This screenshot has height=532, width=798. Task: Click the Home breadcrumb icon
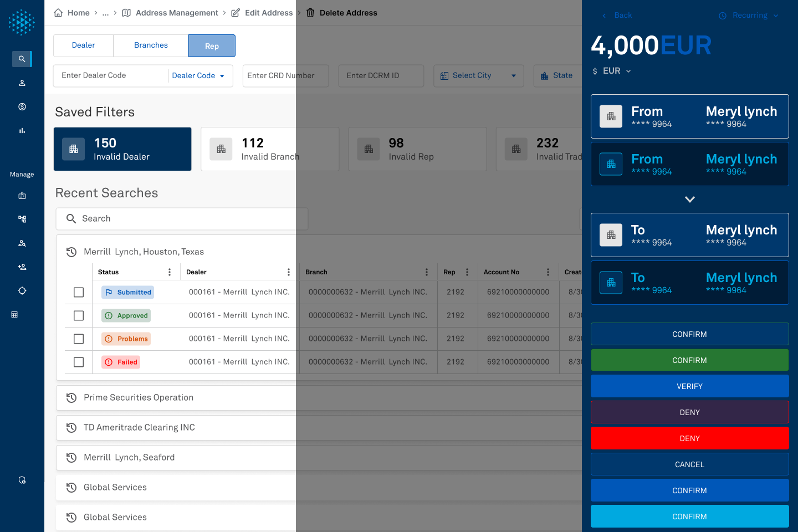(58, 13)
